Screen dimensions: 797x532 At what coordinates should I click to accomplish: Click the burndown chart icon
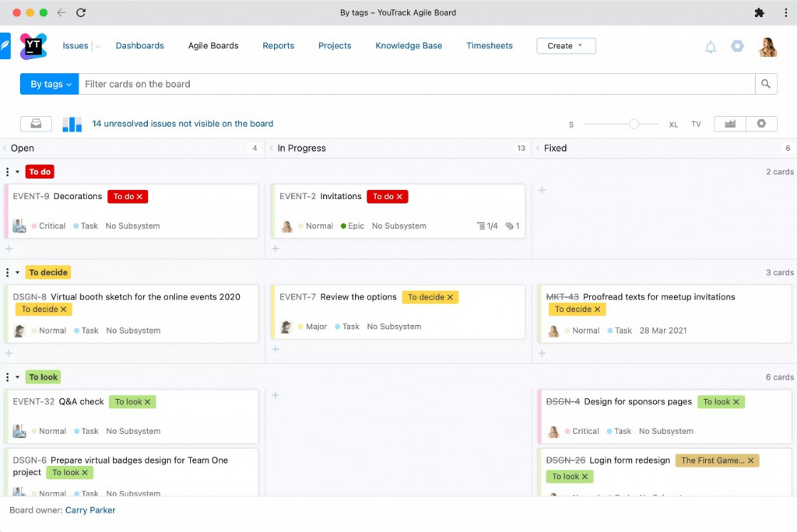coord(730,124)
